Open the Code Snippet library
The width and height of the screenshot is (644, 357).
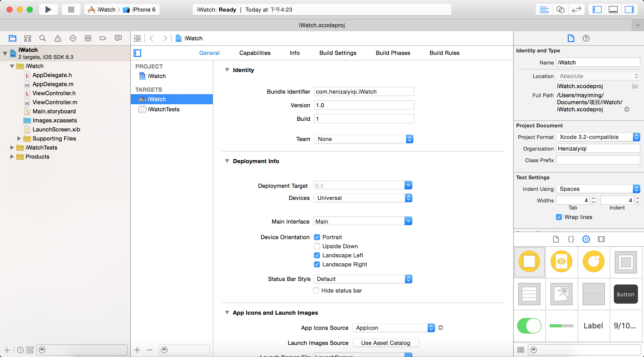[571, 239]
